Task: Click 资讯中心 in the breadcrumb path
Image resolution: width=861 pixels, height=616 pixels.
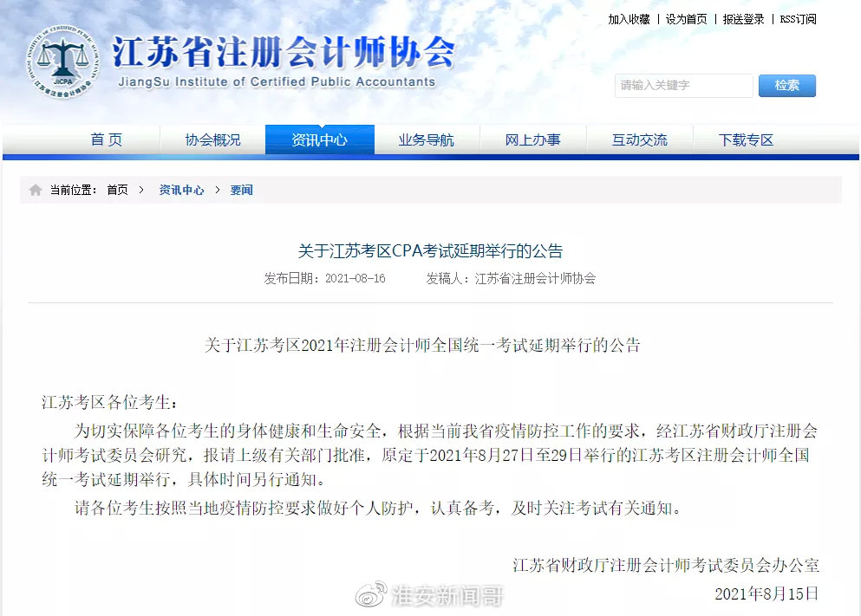Action: point(181,190)
